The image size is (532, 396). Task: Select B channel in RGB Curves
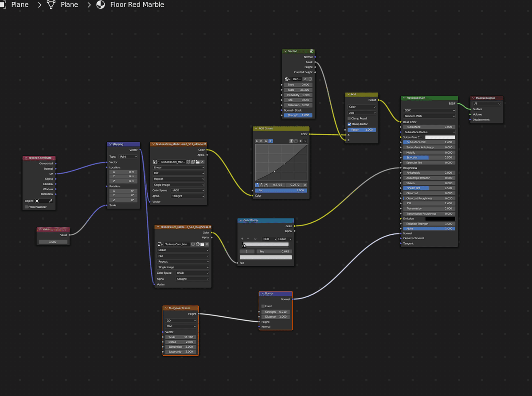coord(270,141)
